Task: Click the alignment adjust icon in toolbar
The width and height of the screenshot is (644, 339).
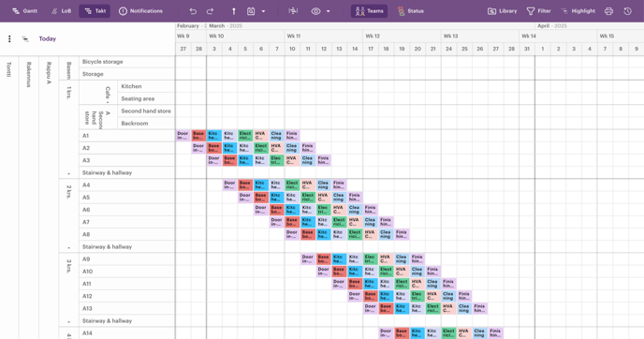Action: [x=293, y=11]
